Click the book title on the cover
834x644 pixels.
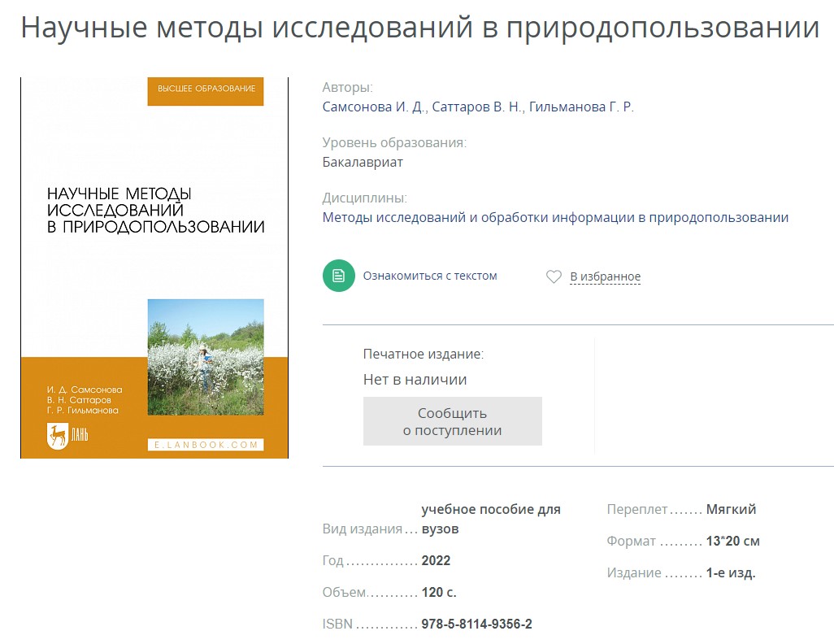tap(155, 210)
